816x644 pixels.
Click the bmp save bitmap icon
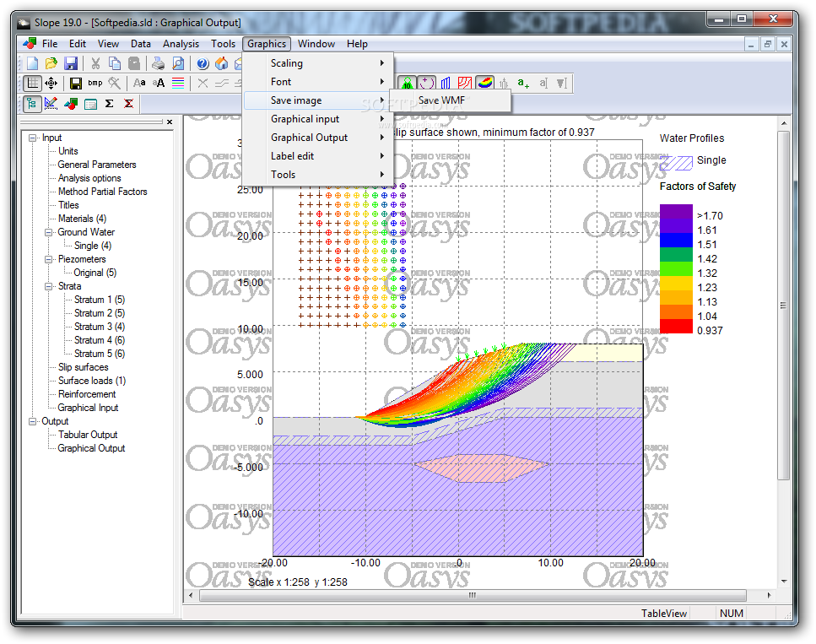pyautogui.click(x=95, y=83)
